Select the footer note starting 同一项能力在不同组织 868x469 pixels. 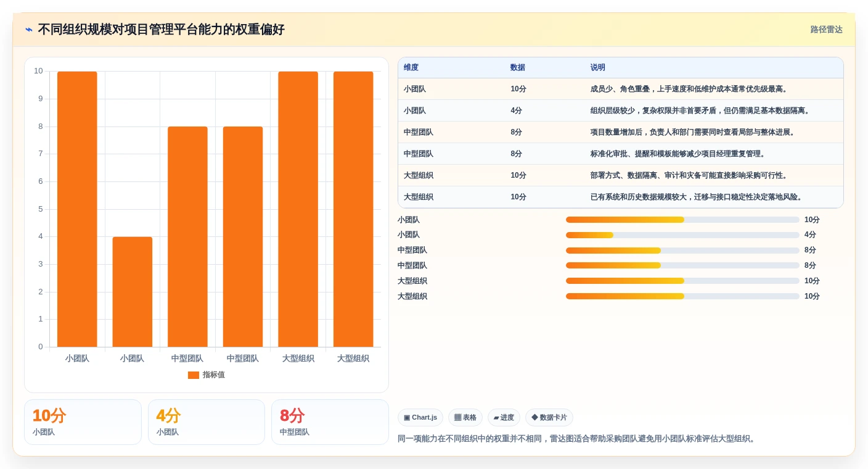577,439
